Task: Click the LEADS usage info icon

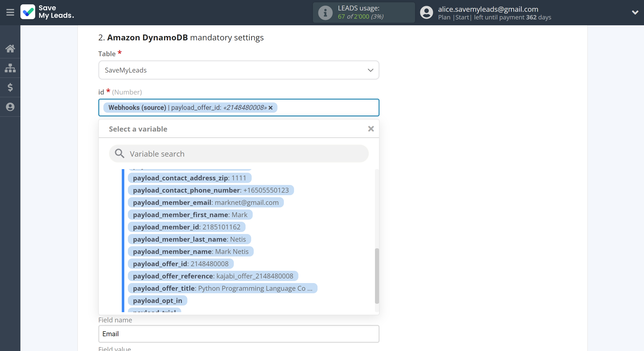Action: pyautogui.click(x=325, y=13)
